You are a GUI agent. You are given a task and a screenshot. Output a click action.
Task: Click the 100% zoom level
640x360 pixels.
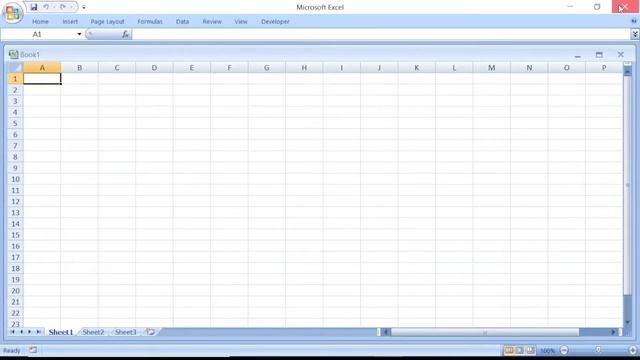[548, 351]
